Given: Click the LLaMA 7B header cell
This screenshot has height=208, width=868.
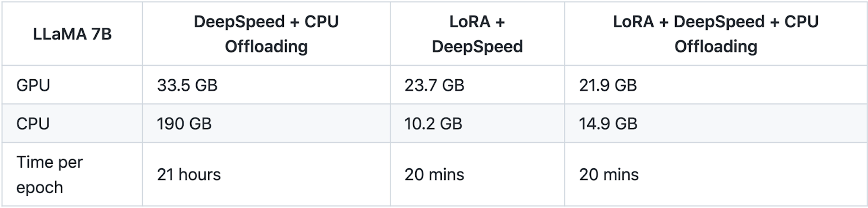Looking at the screenshot, I should tap(72, 34).
